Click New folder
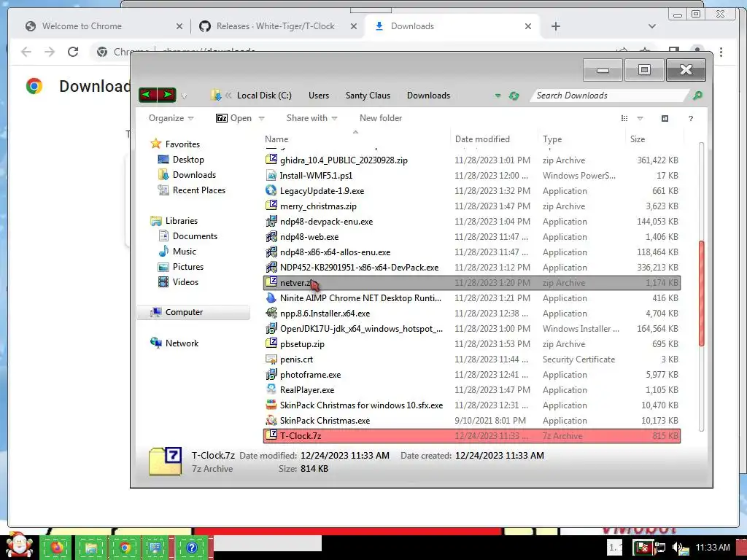The width and height of the screenshot is (747, 560). pos(381,118)
